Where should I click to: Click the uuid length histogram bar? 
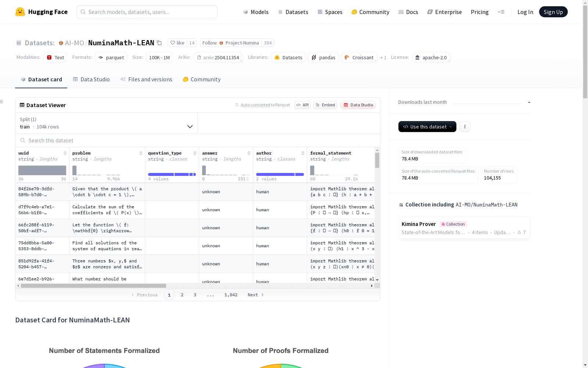tap(42, 170)
